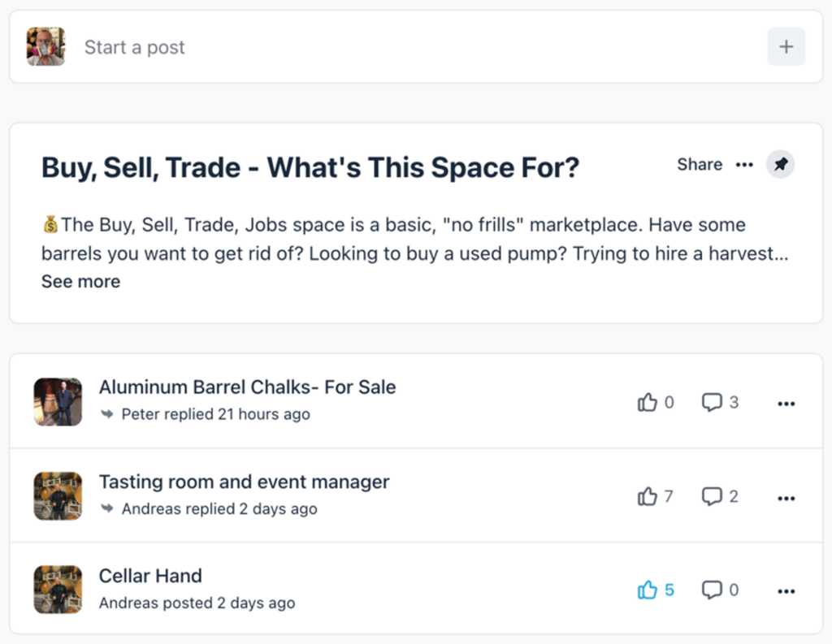
Task: Open the Cellar Hand post title
Action: pos(150,577)
